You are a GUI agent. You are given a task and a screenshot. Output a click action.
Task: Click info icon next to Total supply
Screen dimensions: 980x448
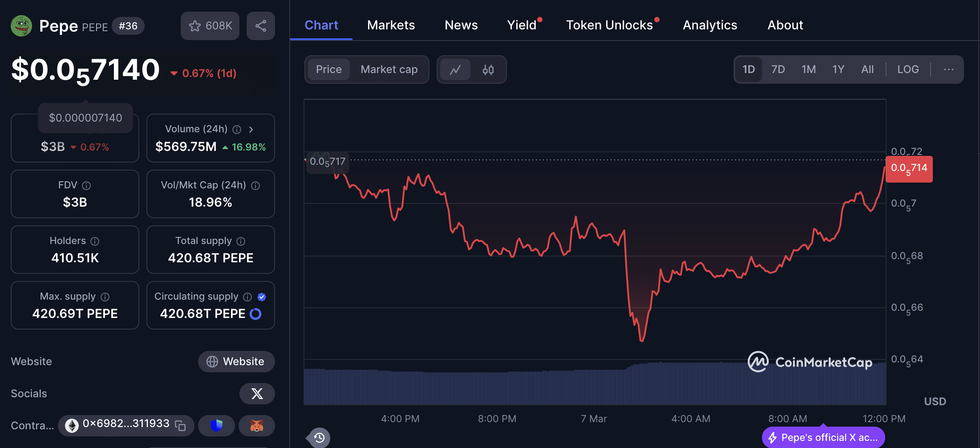pyautogui.click(x=241, y=241)
